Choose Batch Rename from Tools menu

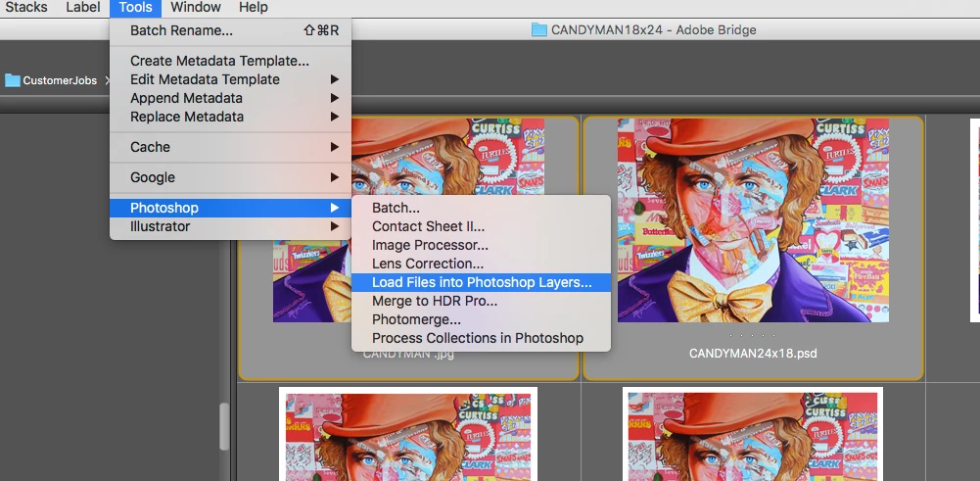231,30
